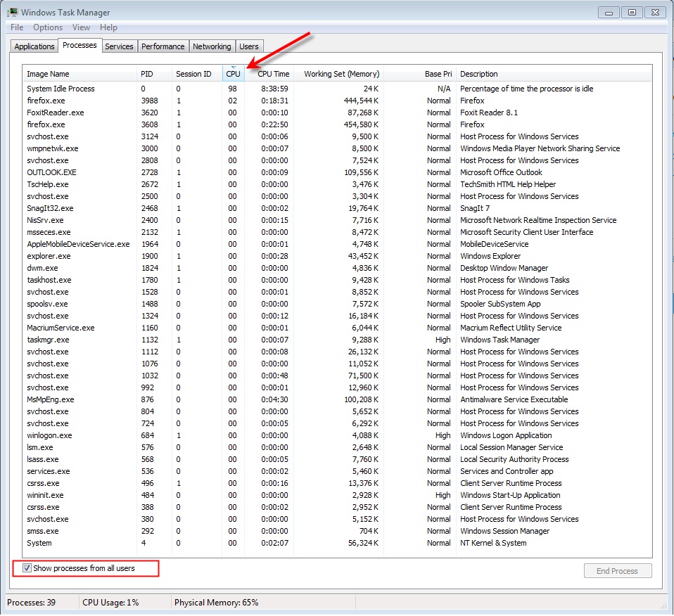This screenshot has height=616, width=674.
Task: Sort by Description column header
Action: coord(554,74)
